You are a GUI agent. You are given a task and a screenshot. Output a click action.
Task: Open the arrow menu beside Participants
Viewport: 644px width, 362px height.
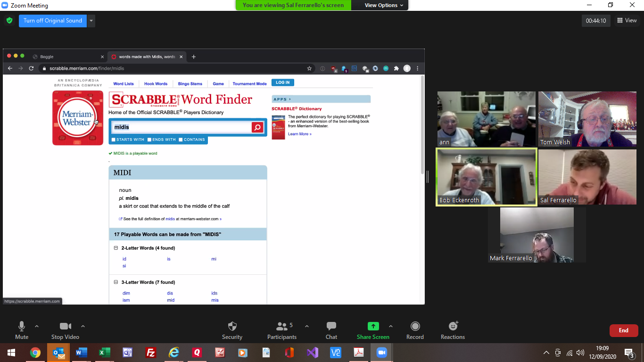click(307, 326)
